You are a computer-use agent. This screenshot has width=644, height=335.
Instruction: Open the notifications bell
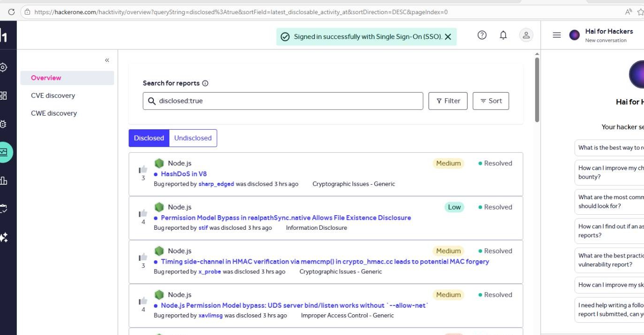click(503, 35)
